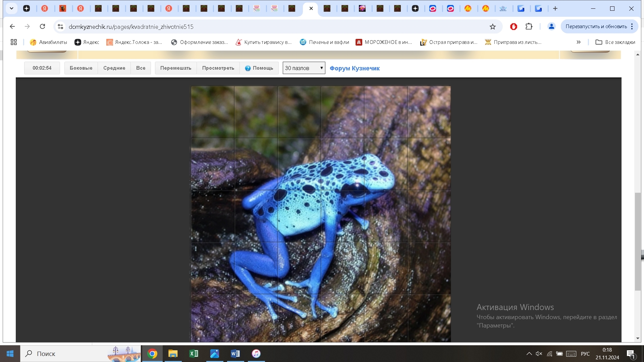This screenshot has height=362, width=644.
Task: Open the Оформление заказ... bookmark
Action: tap(200, 42)
